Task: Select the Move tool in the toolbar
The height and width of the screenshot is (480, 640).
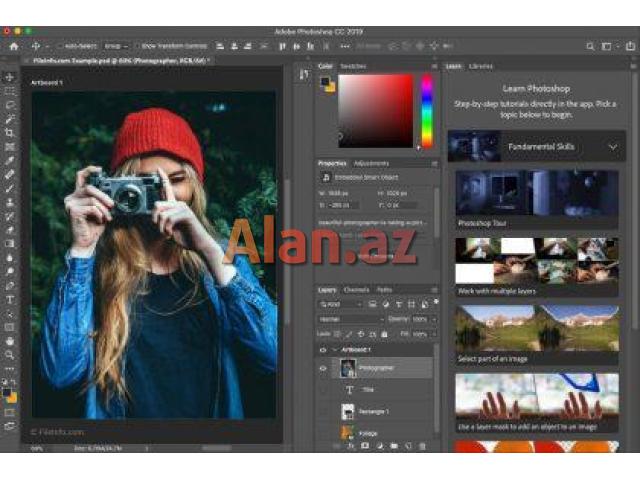Action: (x=10, y=77)
